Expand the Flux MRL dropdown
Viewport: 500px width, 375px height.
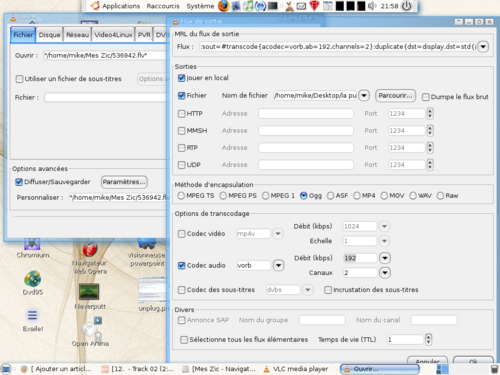click(483, 47)
